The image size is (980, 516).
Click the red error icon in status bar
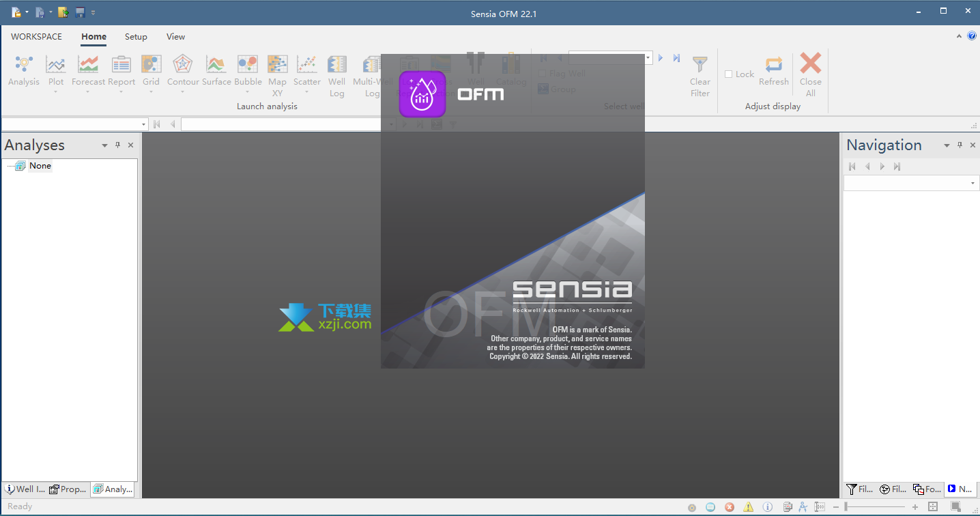click(x=730, y=507)
